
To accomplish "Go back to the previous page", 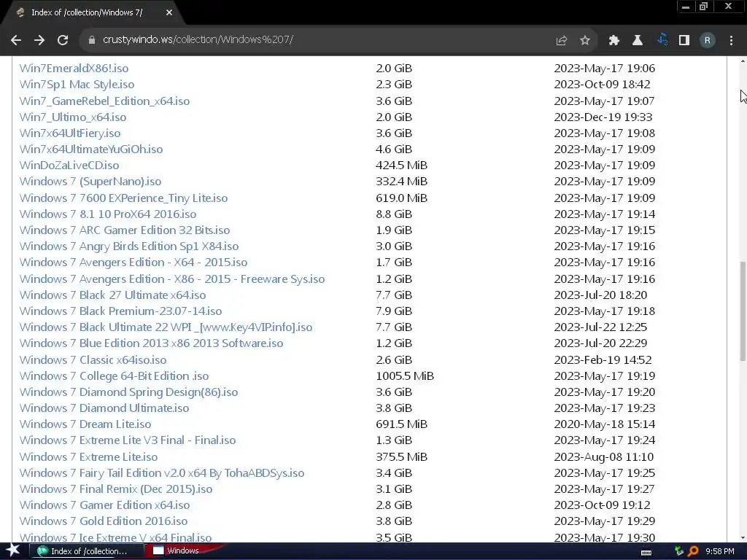I will pyautogui.click(x=16, y=40).
